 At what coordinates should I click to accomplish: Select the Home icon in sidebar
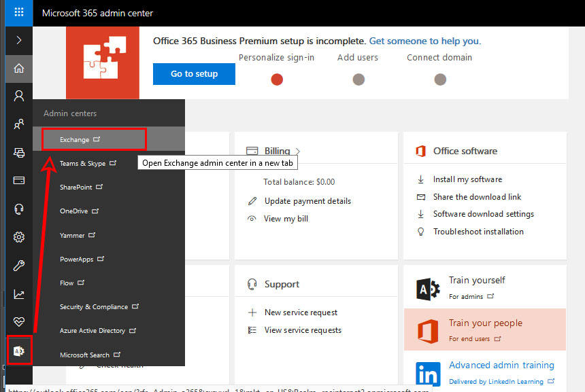click(x=18, y=68)
